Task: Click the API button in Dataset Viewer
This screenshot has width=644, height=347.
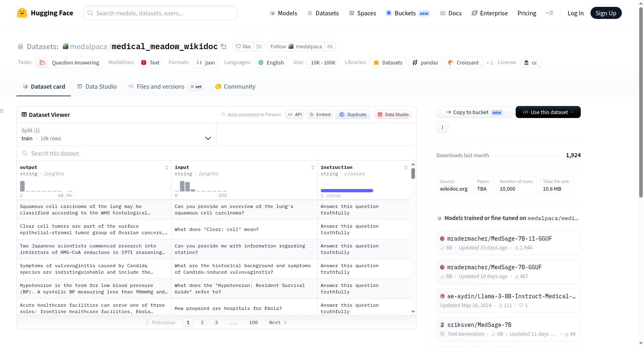Action: tap(295, 114)
